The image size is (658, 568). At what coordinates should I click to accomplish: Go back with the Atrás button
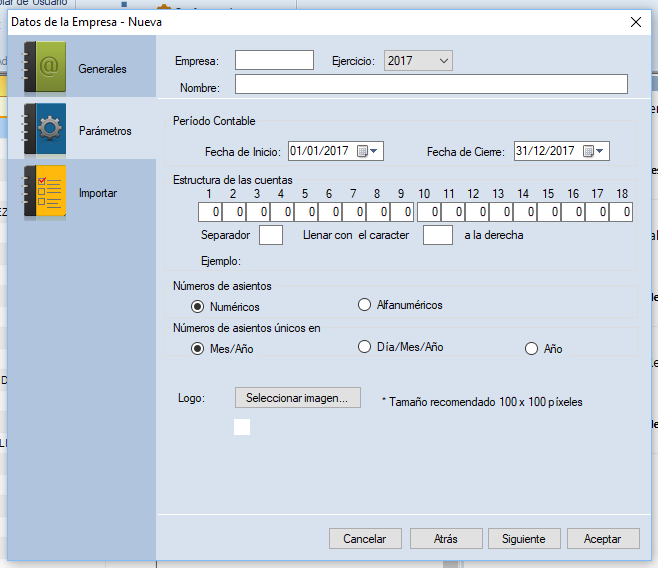[x=446, y=539]
